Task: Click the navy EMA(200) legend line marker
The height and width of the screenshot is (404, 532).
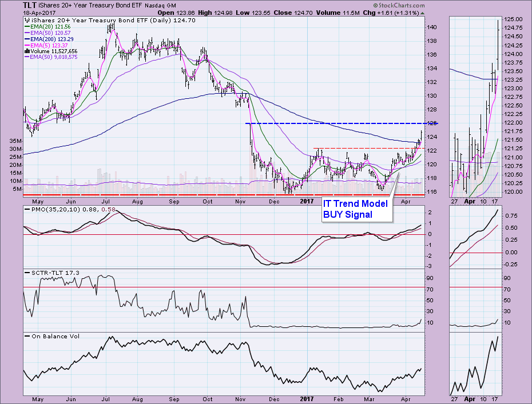Action: click(x=27, y=39)
